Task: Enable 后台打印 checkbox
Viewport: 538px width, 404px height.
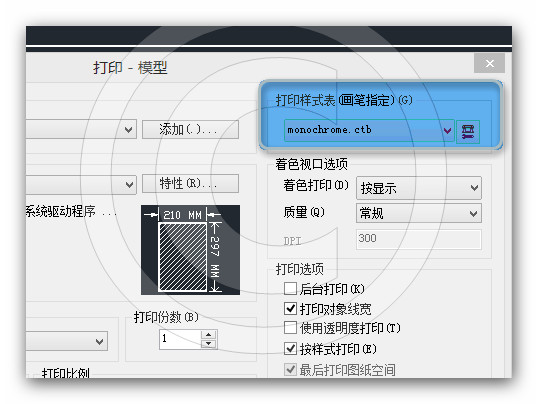Action: [x=290, y=289]
